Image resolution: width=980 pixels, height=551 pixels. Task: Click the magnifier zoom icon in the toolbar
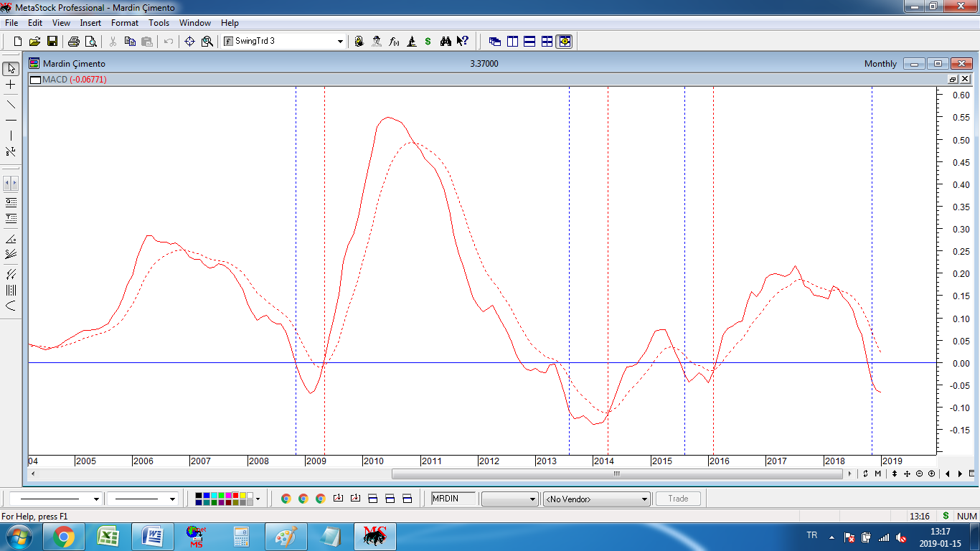[x=207, y=42]
